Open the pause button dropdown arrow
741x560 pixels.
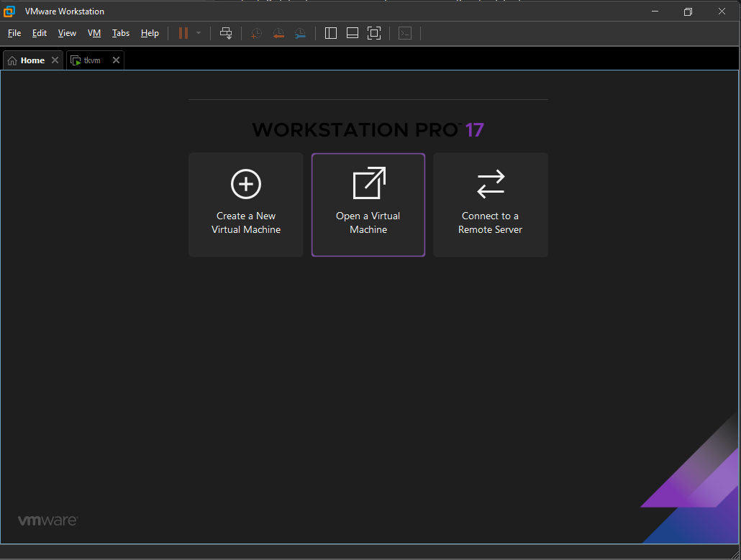click(x=199, y=33)
